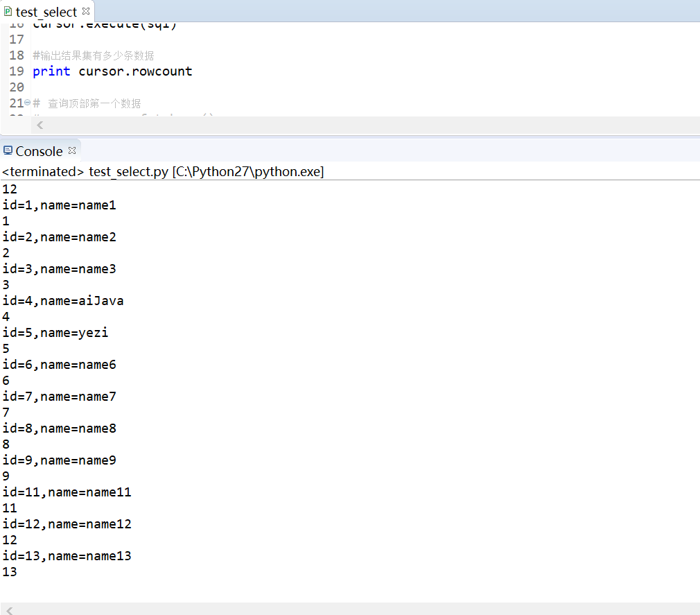Close the test_select editor tab
Viewport: 700px width, 615px height.
click(x=86, y=11)
